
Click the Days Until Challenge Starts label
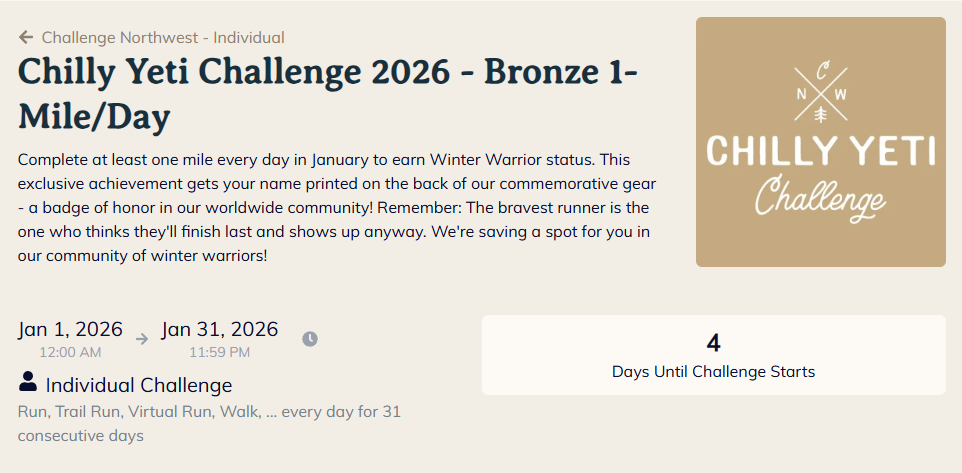click(713, 372)
